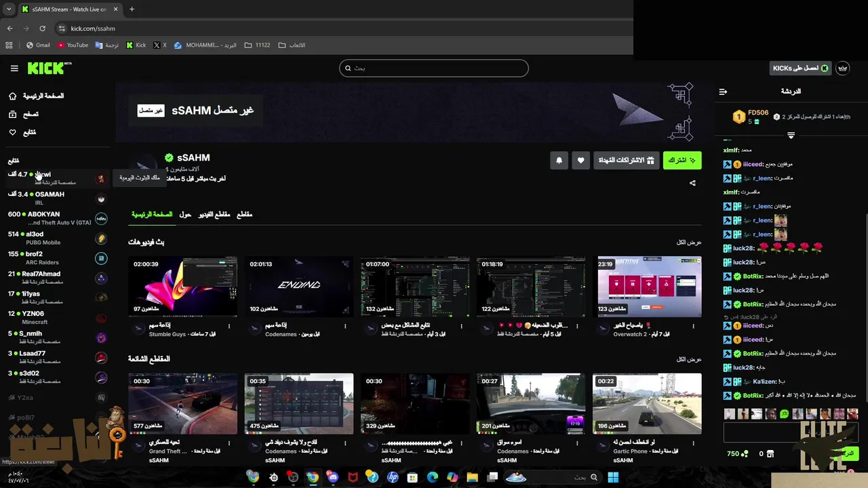Viewport: 868px width, 488px height.
Task: Click FD506 in chat leaderboard
Action: pos(758,113)
